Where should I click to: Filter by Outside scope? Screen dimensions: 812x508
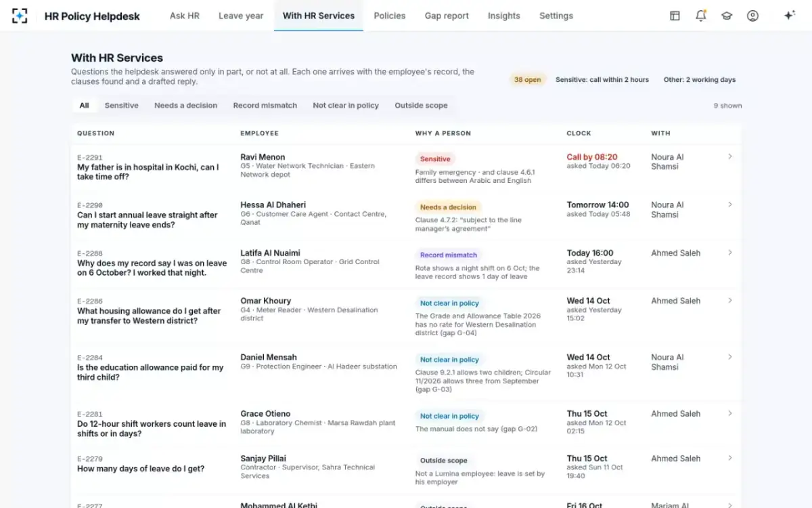(422, 106)
